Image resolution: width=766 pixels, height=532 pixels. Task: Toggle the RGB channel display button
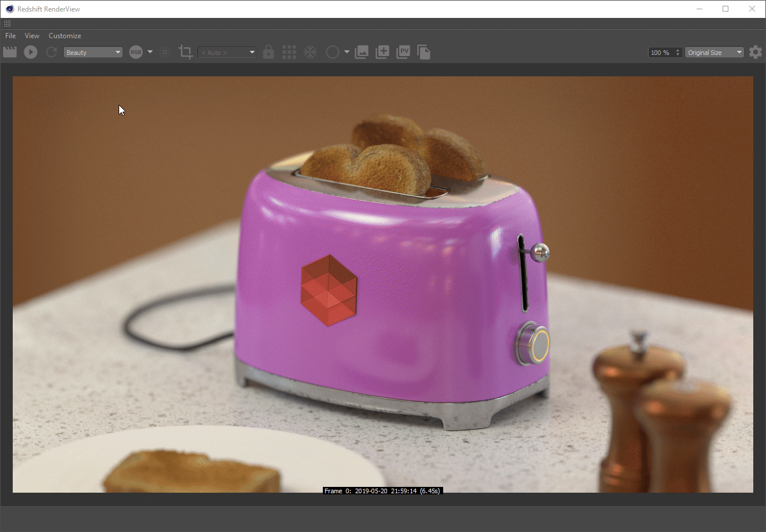point(136,52)
